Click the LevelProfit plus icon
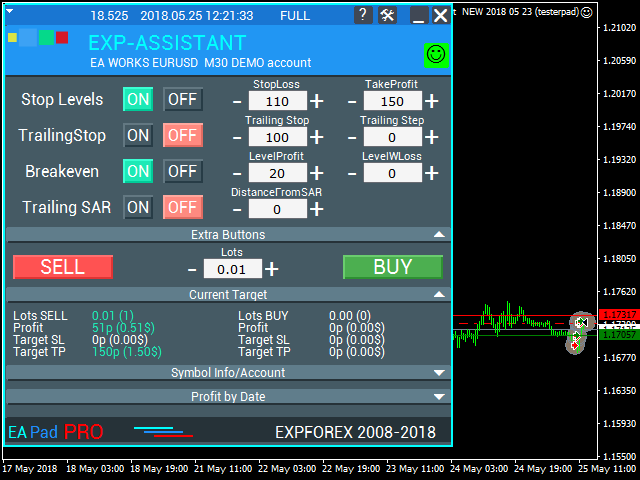Screen dimensions: 640x480 point(317,173)
